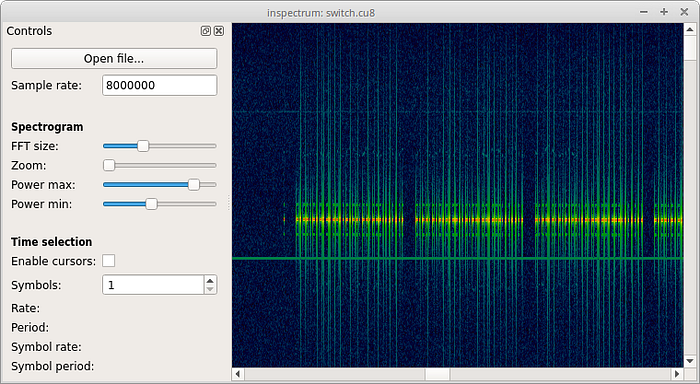Float the Controls dock panel
Screen dimensions: 700x384
coord(205,31)
